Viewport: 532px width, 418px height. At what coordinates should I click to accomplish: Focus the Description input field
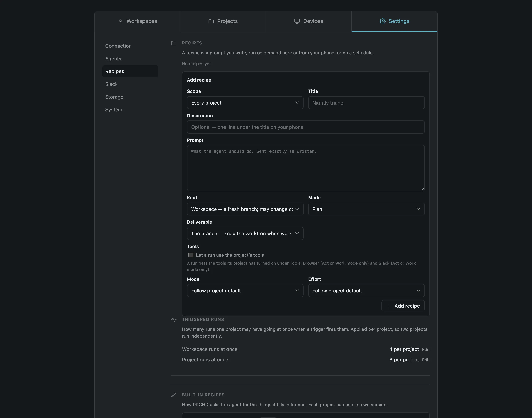306,127
